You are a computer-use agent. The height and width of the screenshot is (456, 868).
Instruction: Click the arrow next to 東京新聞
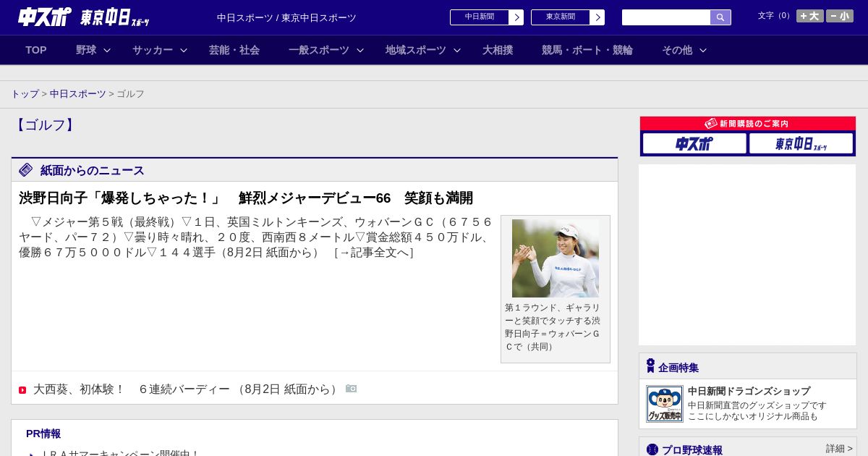pyautogui.click(x=597, y=17)
